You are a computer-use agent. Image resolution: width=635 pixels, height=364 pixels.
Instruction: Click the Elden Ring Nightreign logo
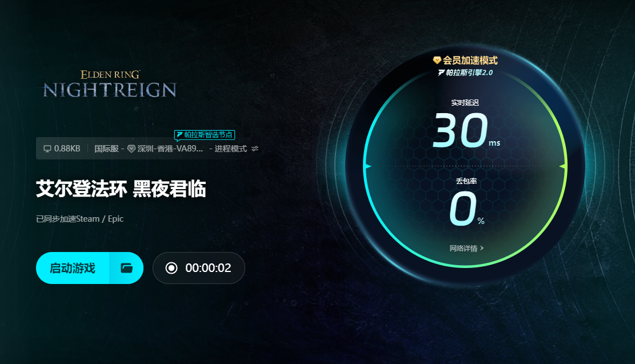[110, 84]
